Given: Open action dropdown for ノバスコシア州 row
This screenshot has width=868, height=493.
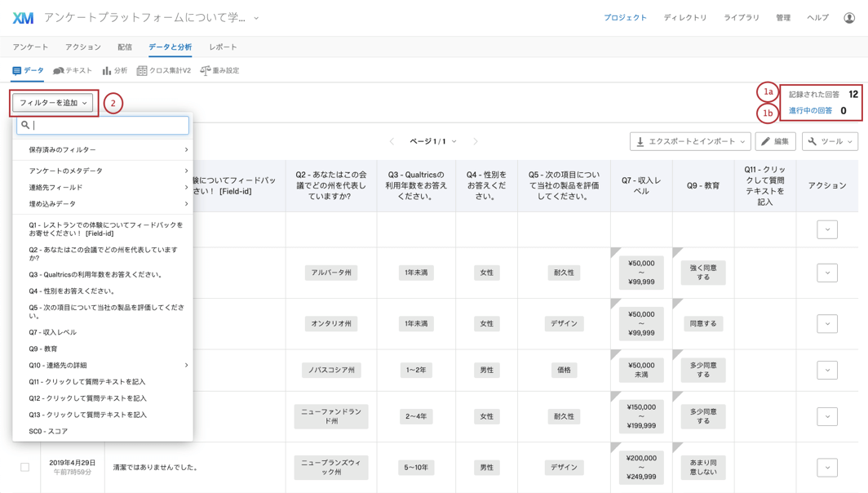Looking at the screenshot, I should tap(827, 370).
